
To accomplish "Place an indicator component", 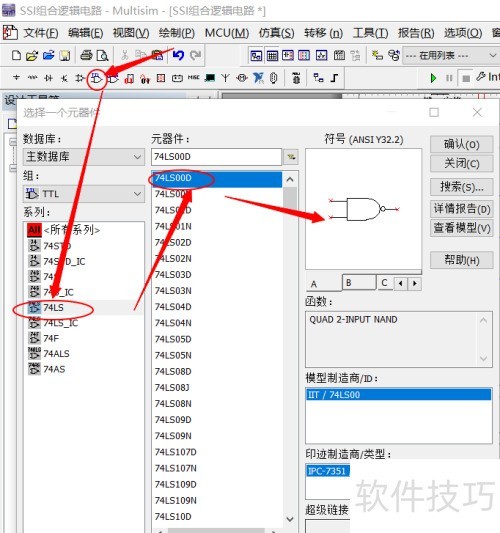I will [161, 78].
